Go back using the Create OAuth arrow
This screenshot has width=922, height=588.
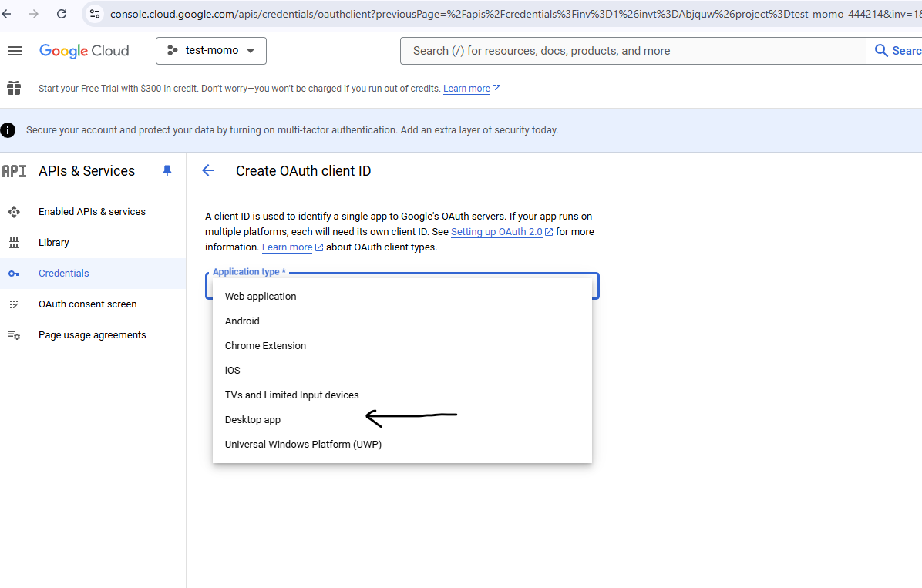coord(208,171)
